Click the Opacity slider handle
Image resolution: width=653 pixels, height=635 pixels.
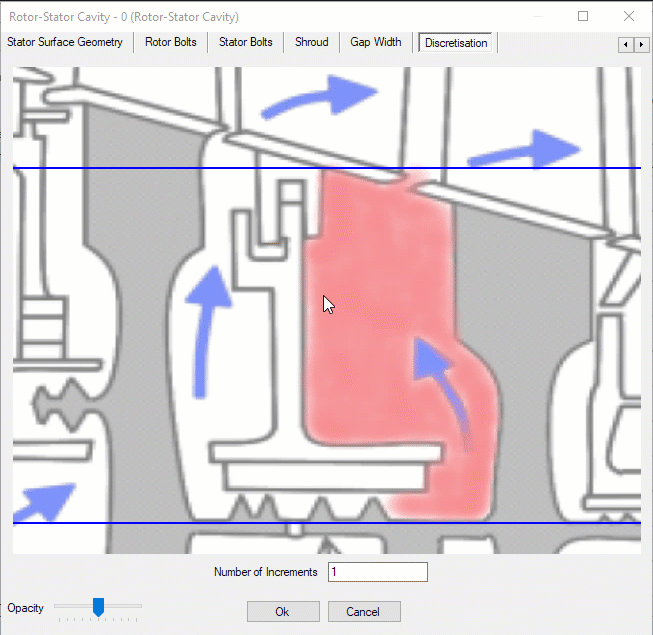pyautogui.click(x=98, y=607)
